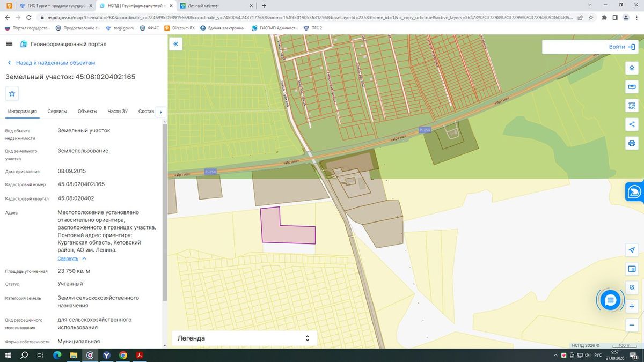Share the map via share icon
The image size is (644, 362).
coord(632,124)
